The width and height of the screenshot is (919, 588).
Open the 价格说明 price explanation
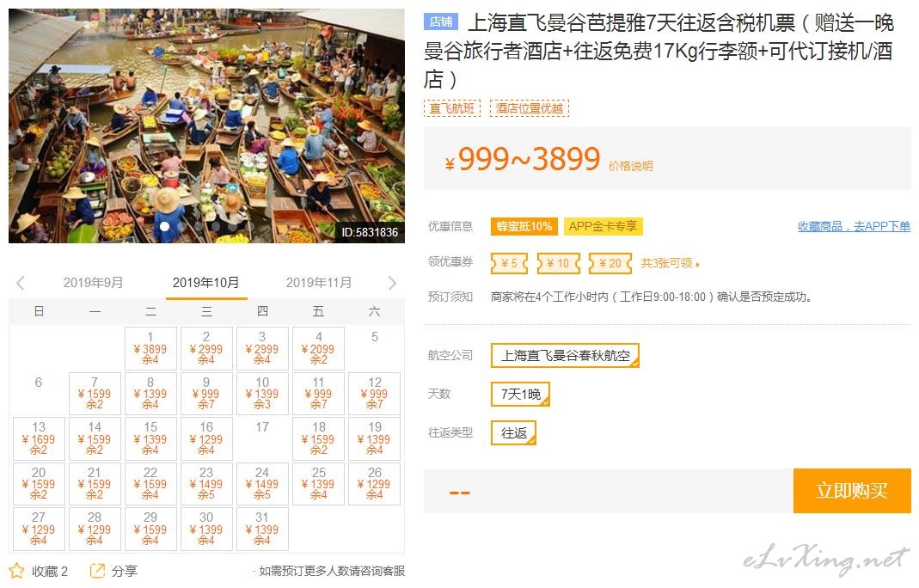(x=630, y=166)
